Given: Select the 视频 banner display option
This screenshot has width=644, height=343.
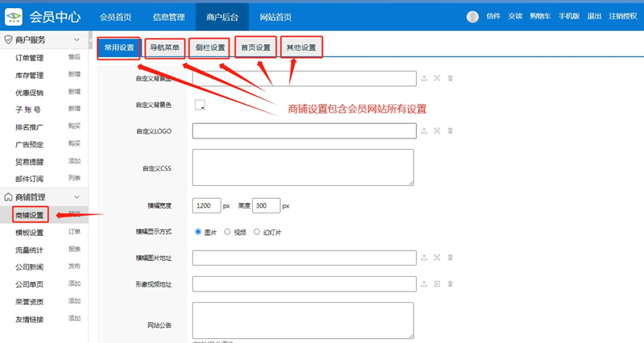Looking at the screenshot, I should coord(228,232).
